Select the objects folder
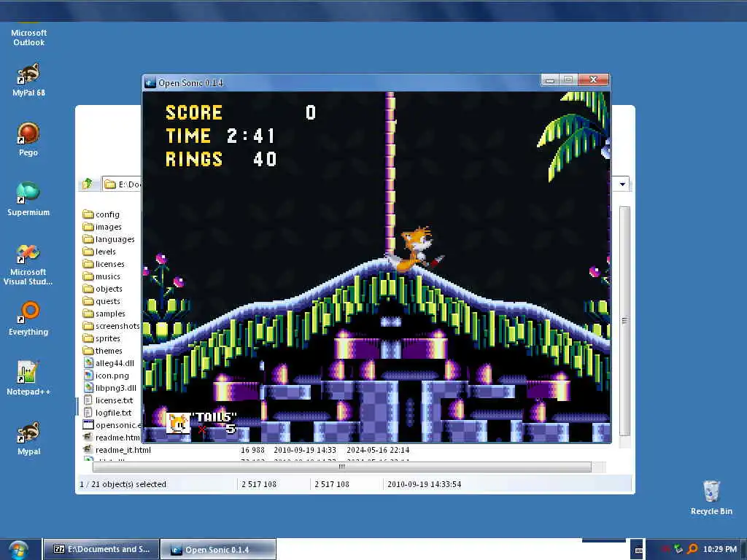 102,289
